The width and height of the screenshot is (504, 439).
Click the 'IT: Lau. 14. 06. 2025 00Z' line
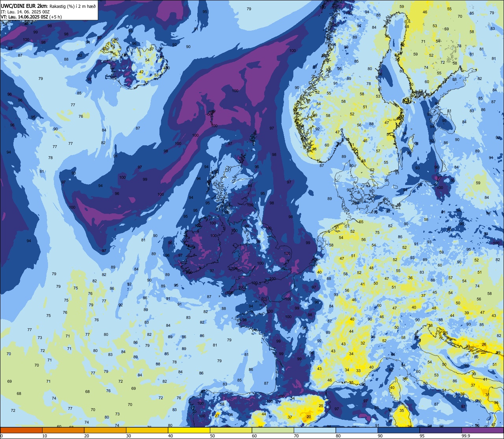pyautogui.click(x=25, y=11)
